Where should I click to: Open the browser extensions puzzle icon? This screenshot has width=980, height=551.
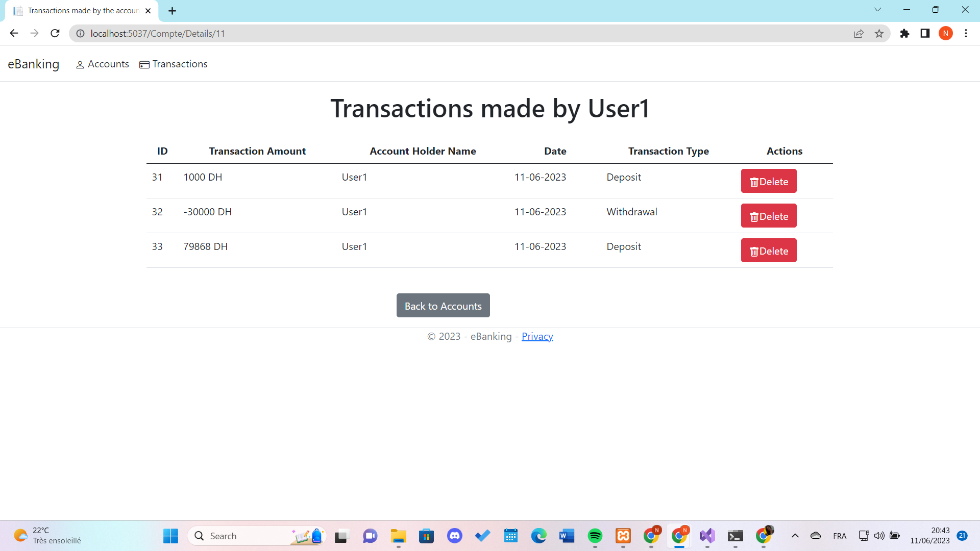coord(904,33)
